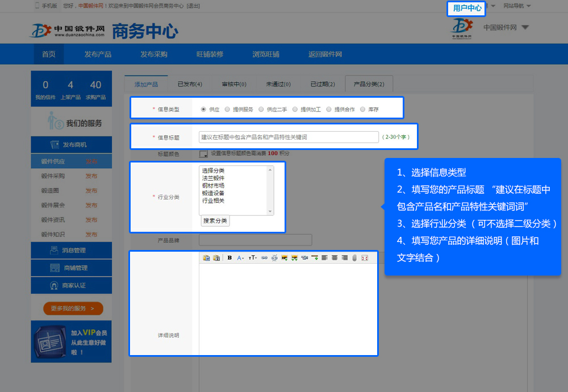Toggle bold formatting in the editor
Screen dimensions: 568x392
[x=229, y=258]
